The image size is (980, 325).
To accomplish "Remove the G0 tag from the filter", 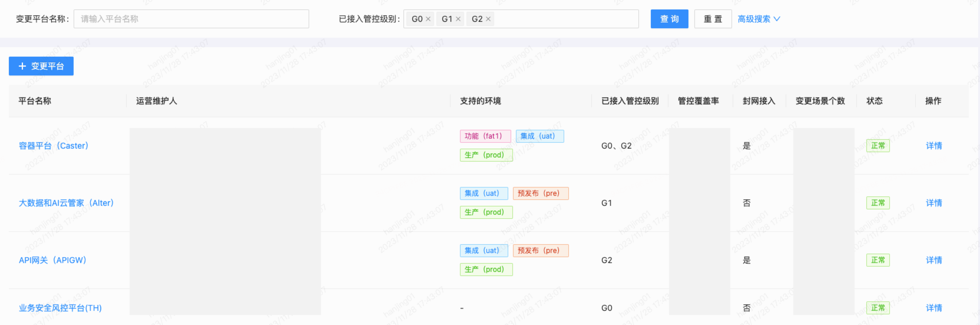I will pyautogui.click(x=428, y=19).
